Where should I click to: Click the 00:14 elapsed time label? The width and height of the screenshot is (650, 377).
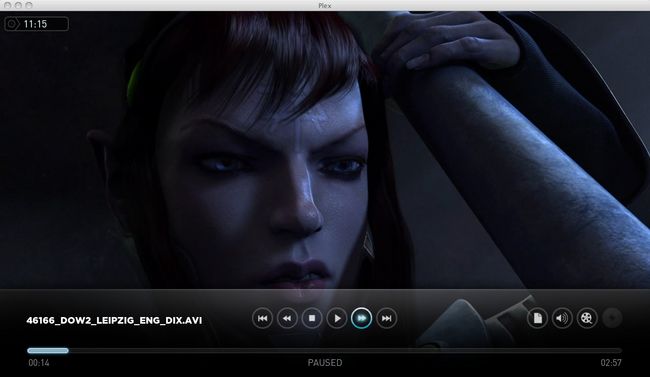(39, 363)
